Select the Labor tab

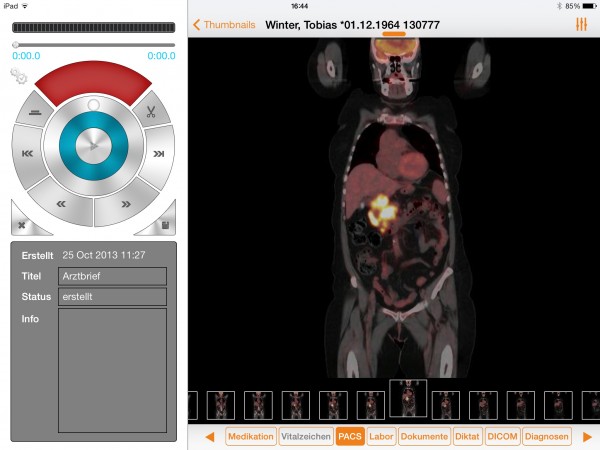pos(381,437)
